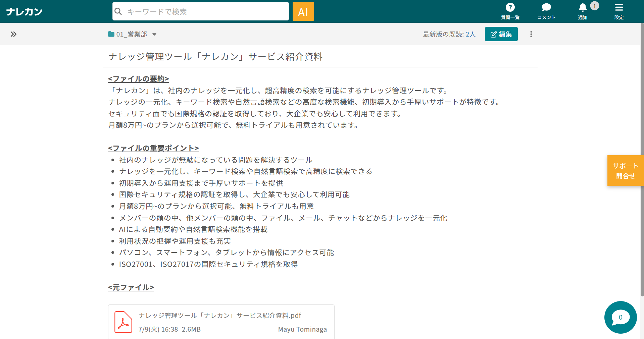Click the 最新版の既読 label
Viewport: 644px width, 339px height.
tap(443, 34)
